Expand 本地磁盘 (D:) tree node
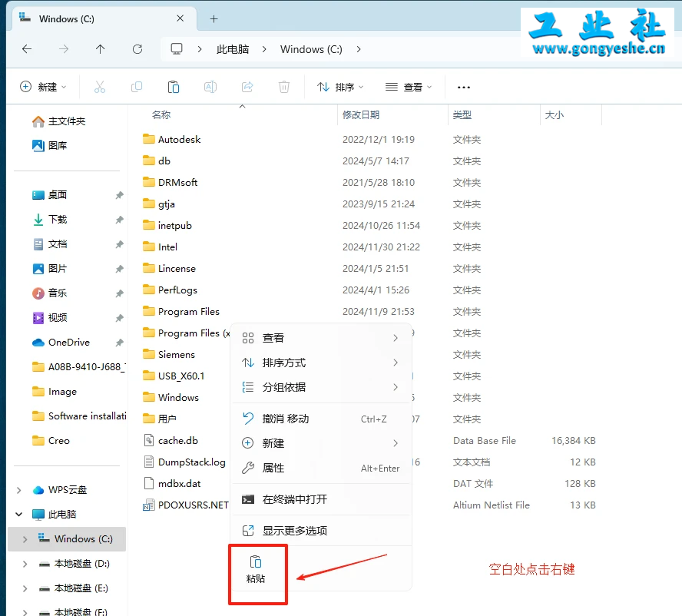 point(25,564)
